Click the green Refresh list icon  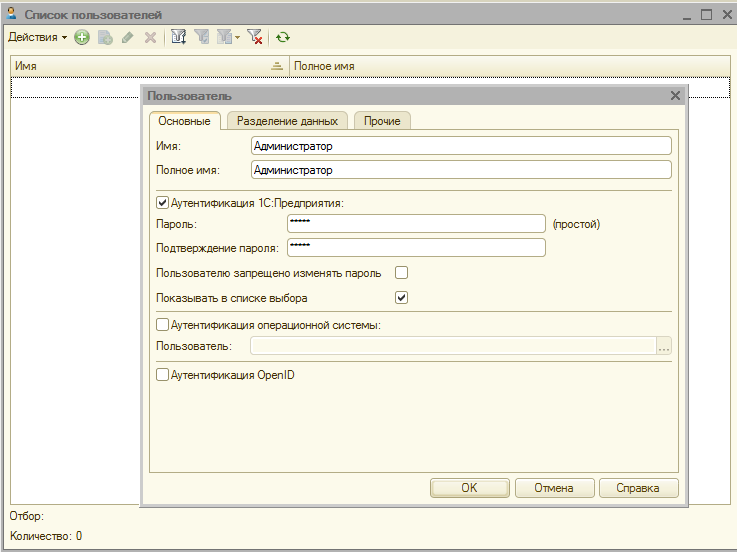284,37
